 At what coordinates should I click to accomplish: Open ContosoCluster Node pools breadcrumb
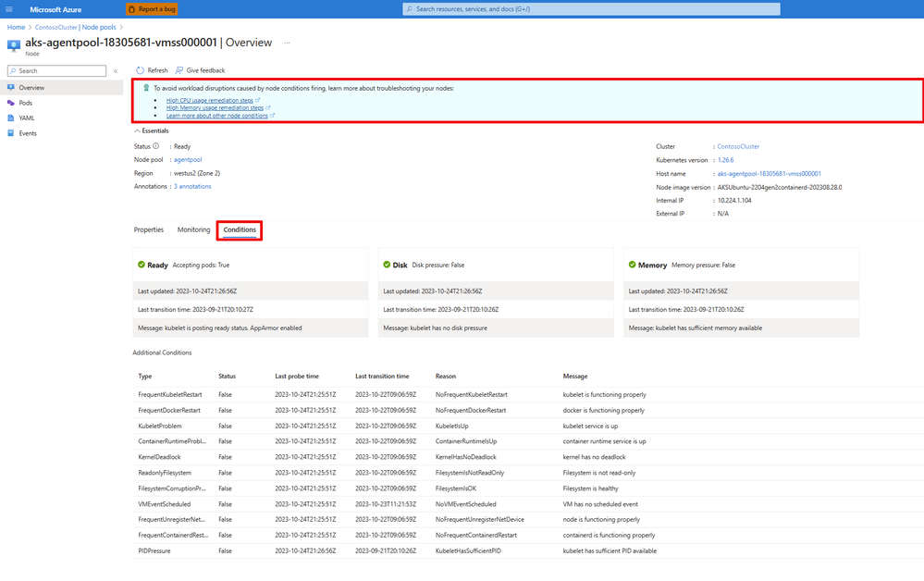pyautogui.click(x=76, y=27)
